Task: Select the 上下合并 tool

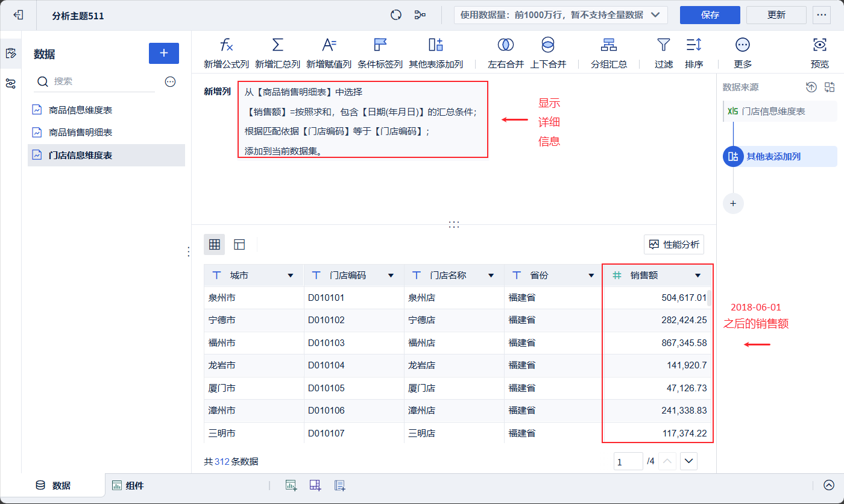Action: [x=548, y=53]
